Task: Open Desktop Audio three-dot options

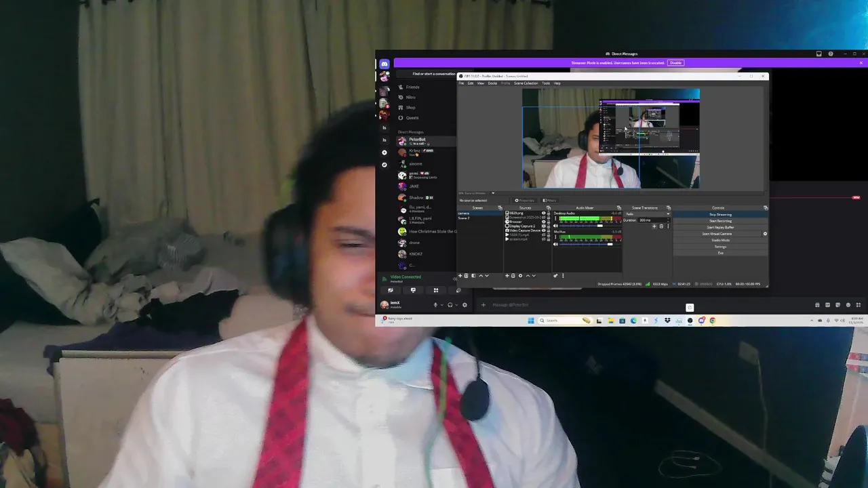Action: tap(555, 218)
